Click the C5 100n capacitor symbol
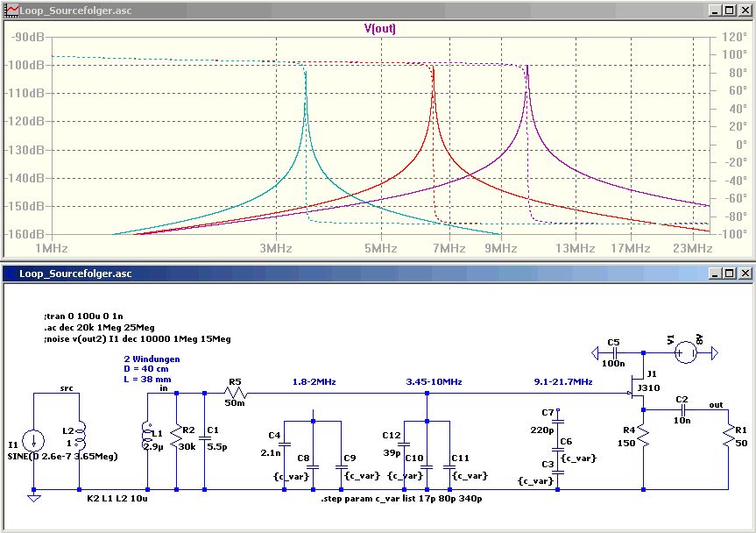This screenshot has height=533, width=756. coord(612,352)
